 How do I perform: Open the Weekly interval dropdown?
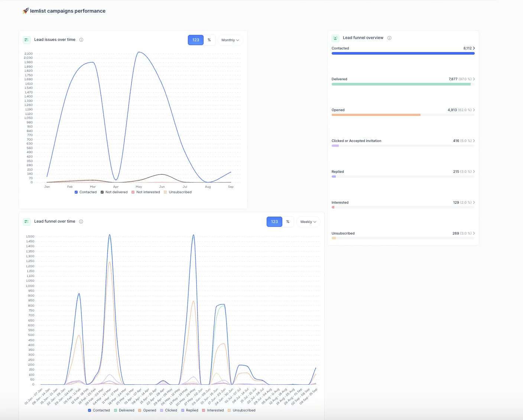308,222
